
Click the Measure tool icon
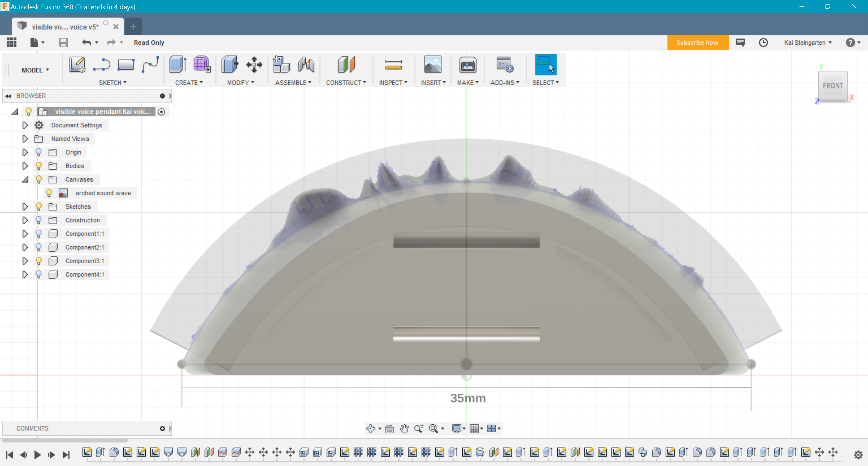pyautogui.click(x=393, y=65)
